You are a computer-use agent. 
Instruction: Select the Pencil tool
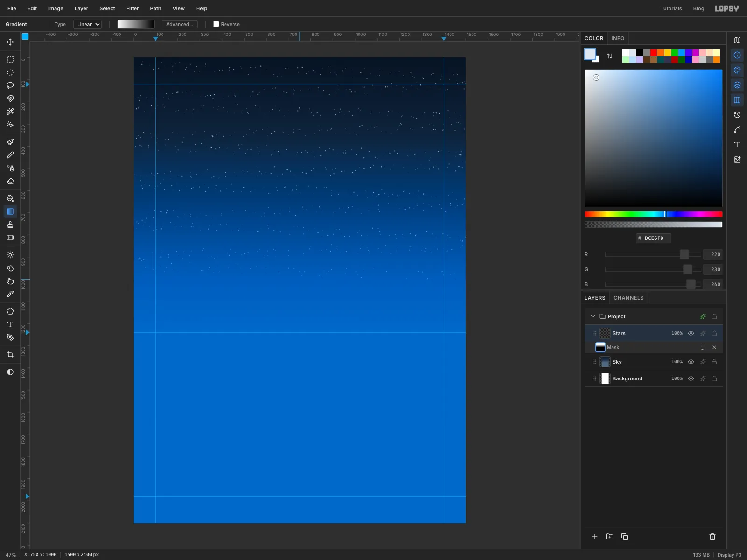(10, 155)
